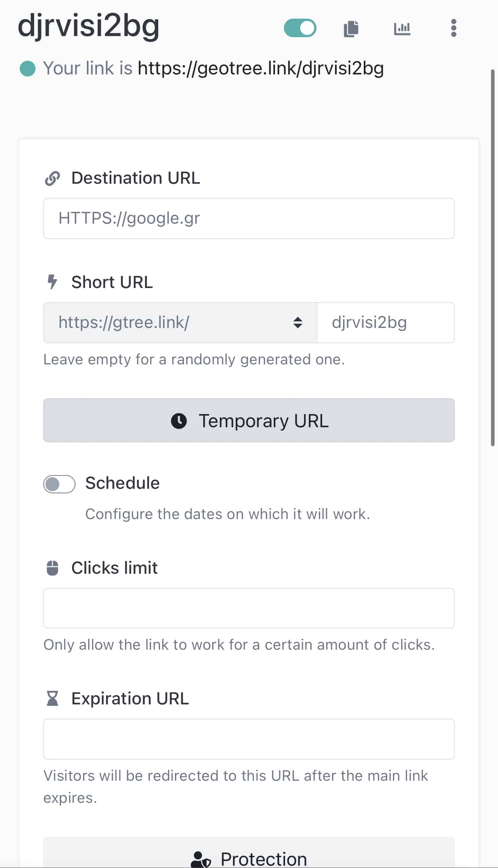Screen dimensions: 498x868
Task: Open link statistics chart icon
Action: coord(402,29)
